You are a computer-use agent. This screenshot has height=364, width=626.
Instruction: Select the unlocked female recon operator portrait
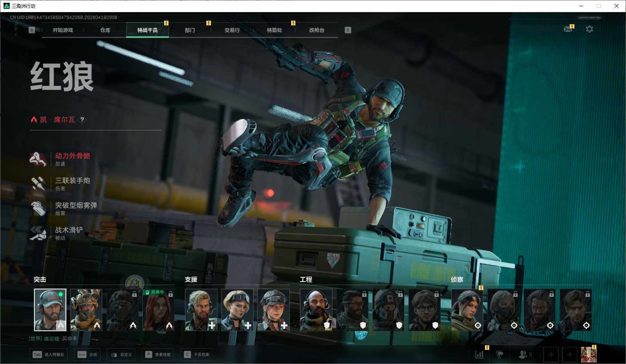click(467, 310)
